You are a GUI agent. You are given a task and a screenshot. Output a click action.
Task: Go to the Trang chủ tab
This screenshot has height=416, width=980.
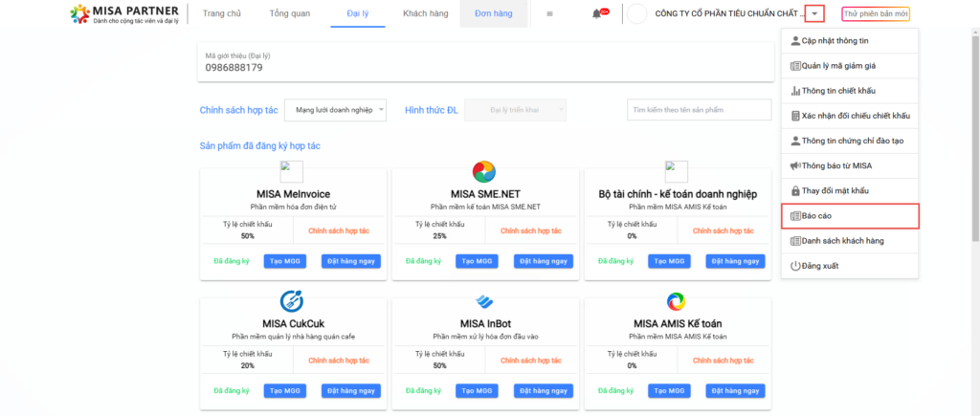221,13
